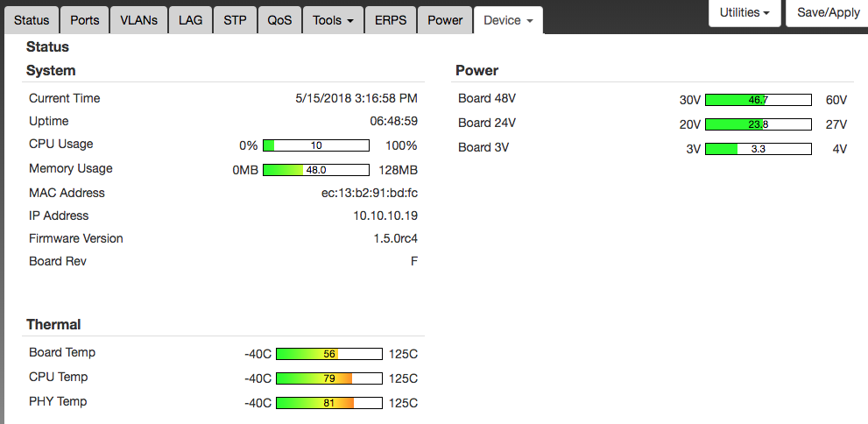Screen dimensions: 868x424
Task: Open the Utilities dropdown
Action: (x=745, y=13)
